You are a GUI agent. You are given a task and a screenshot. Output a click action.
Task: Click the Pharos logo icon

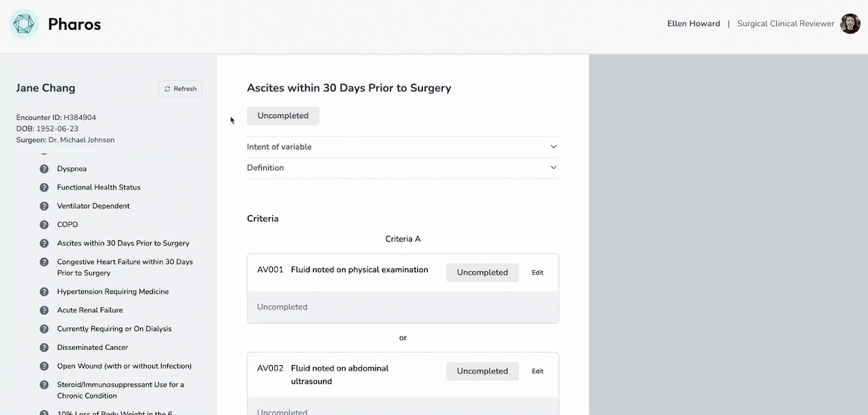[24, 24]
